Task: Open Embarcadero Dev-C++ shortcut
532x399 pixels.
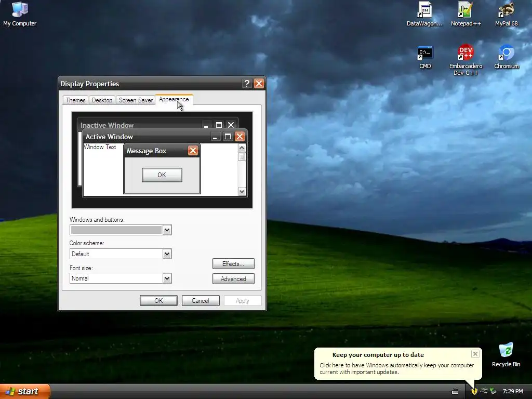Action: (465, 60)
